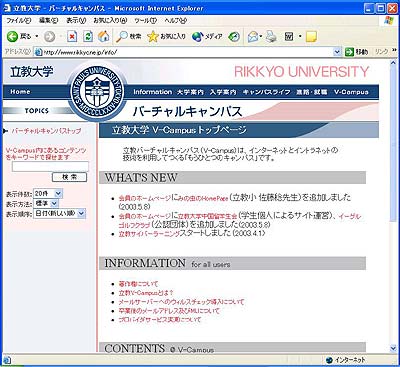Open the 立教V-Campusとは？ link
The image size is (400, 367).
pos(146,293)
